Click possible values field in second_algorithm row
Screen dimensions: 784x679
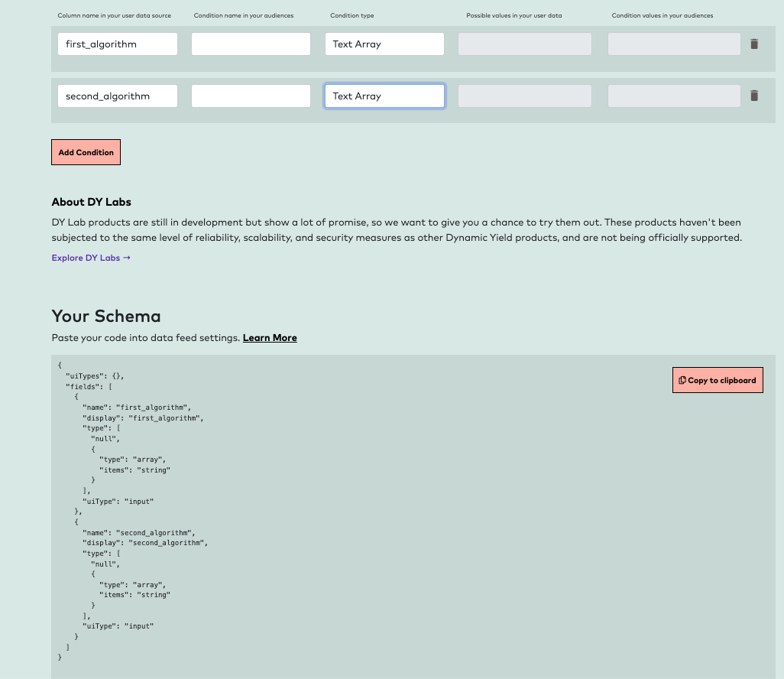point(525,96)
